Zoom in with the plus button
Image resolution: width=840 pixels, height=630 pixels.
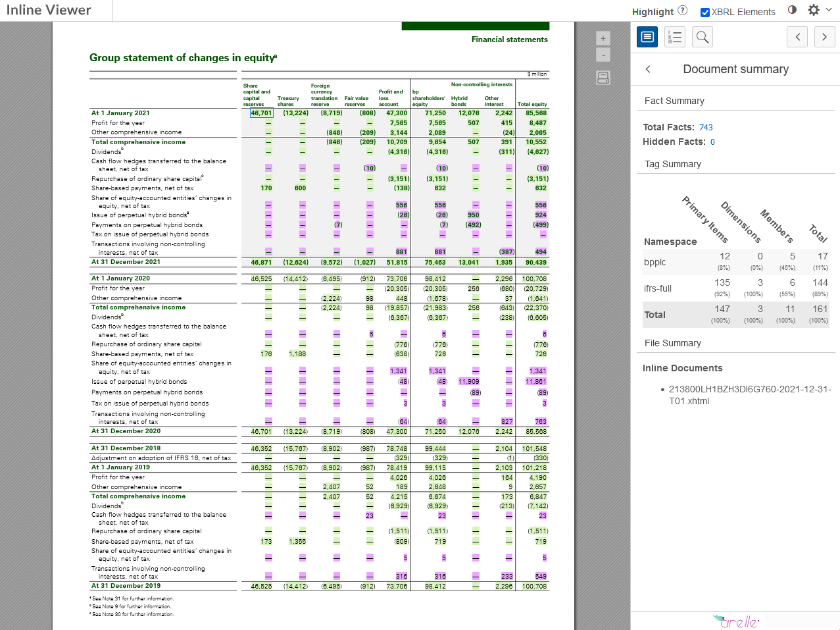603,38
